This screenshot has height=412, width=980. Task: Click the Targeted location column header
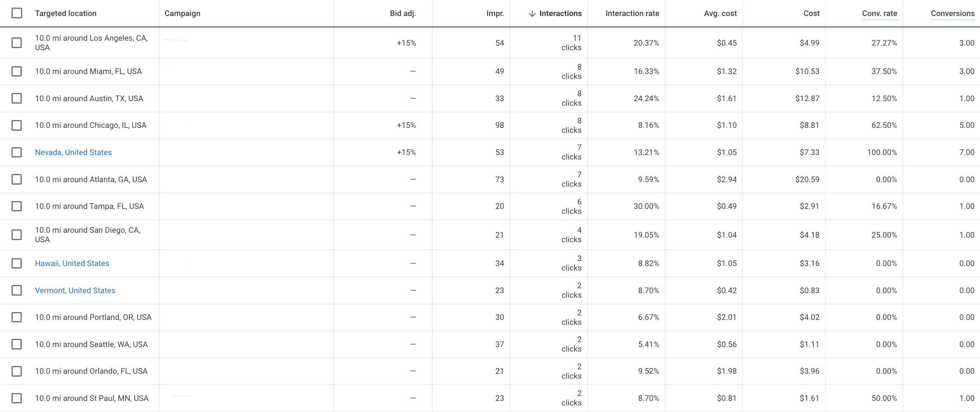click(66, 13)
